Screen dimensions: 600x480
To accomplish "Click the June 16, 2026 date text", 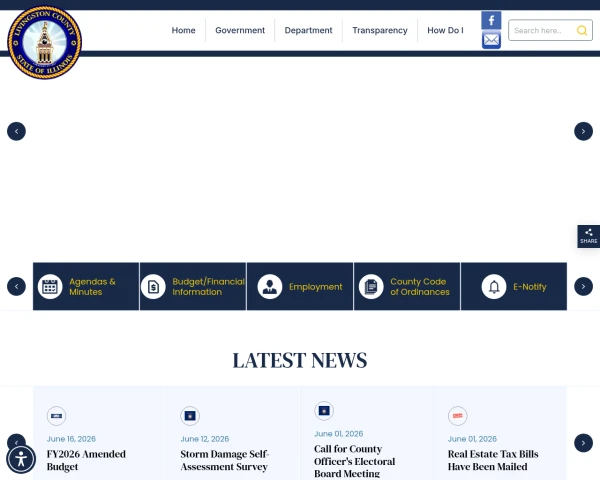I will point(71,439).
